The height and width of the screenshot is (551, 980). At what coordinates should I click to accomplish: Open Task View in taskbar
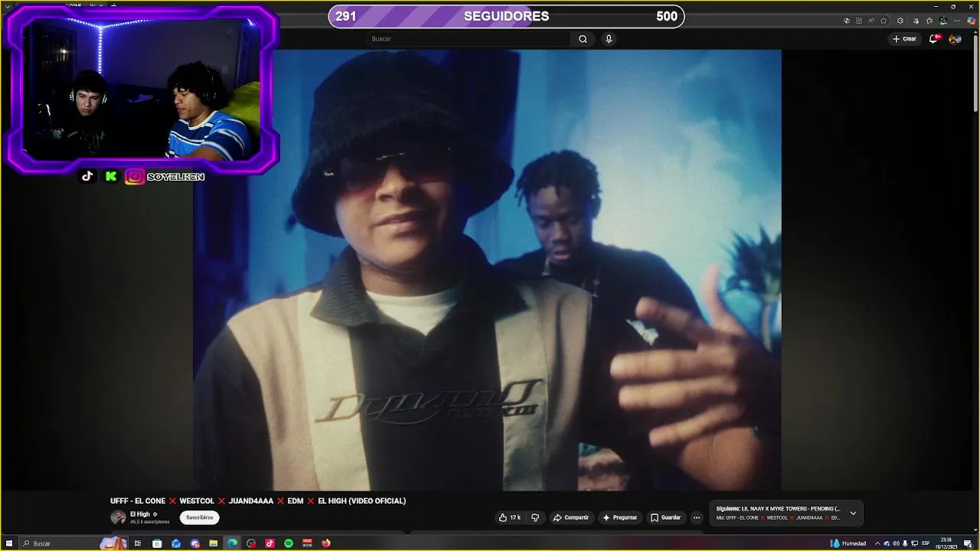tap(138, 543)
